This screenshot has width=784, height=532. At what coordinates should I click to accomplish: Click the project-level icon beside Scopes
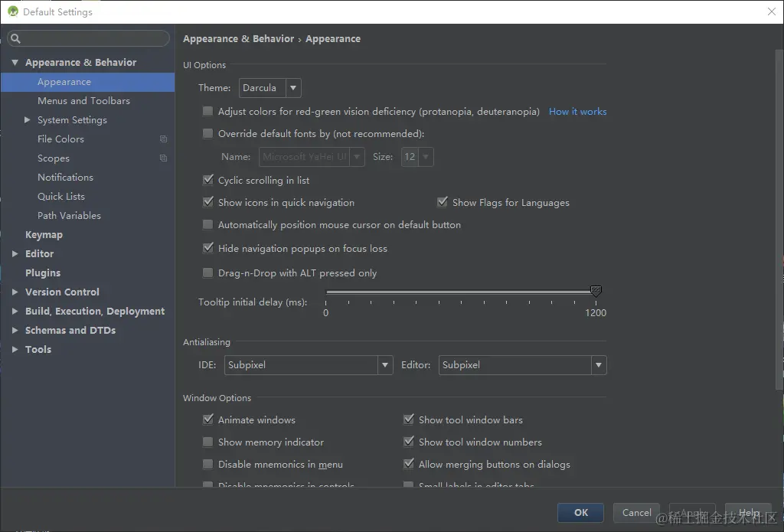pyautogui.click(x=163, y=158)
